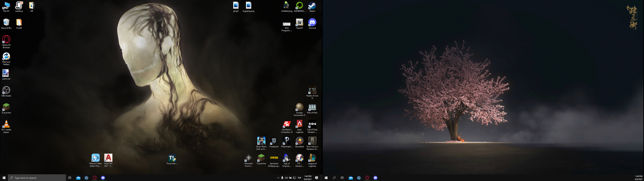Select Untitled.png desktop file

coord(286,7)
